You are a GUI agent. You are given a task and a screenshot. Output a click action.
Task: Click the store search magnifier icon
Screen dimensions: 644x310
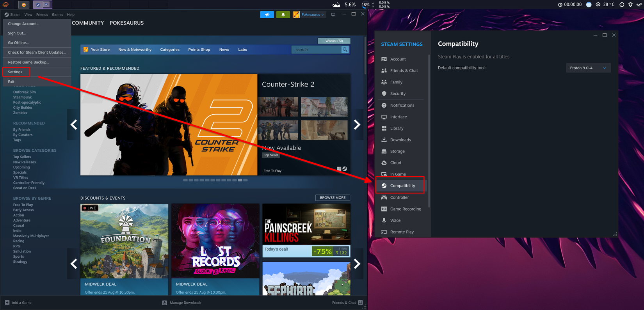pos(345,50)
